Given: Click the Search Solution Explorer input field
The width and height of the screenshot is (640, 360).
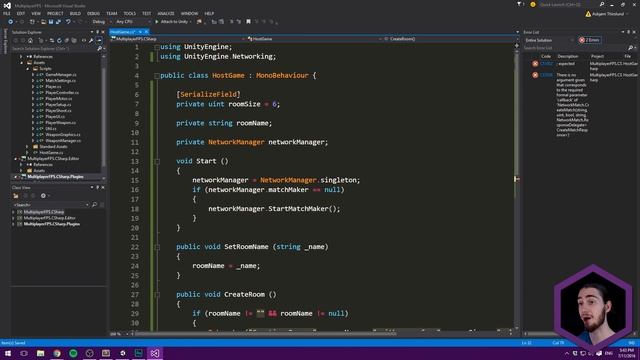Looking at the screenshot, I should pyautogui.click(x=54, y=49).
